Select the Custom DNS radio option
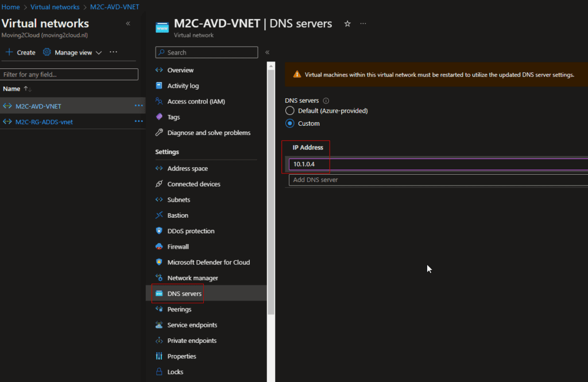The width and height of the screenshot is (588, 382). pos(290,124)
